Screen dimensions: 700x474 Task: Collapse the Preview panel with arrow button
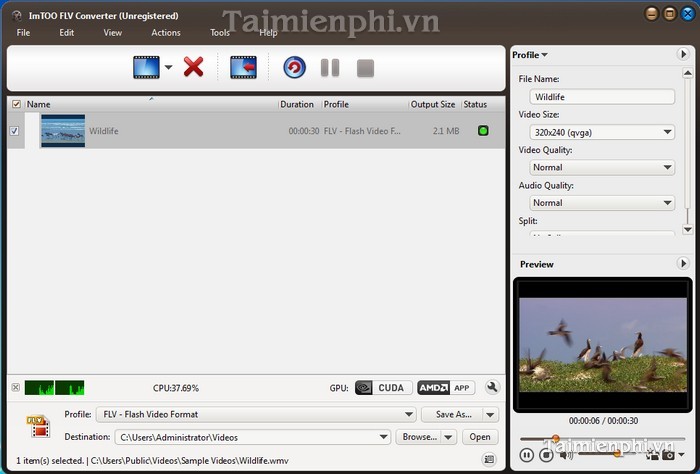point(682,263)
